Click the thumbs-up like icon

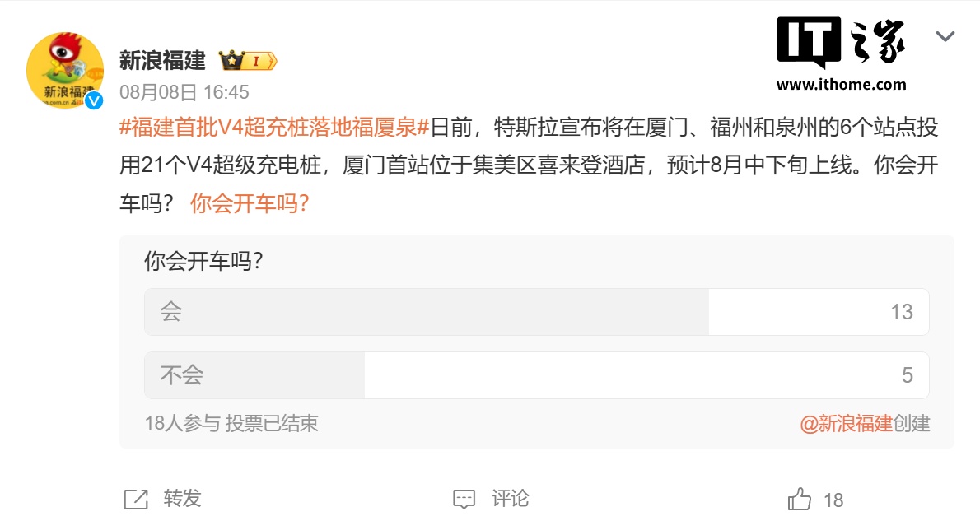coord(800,499)
